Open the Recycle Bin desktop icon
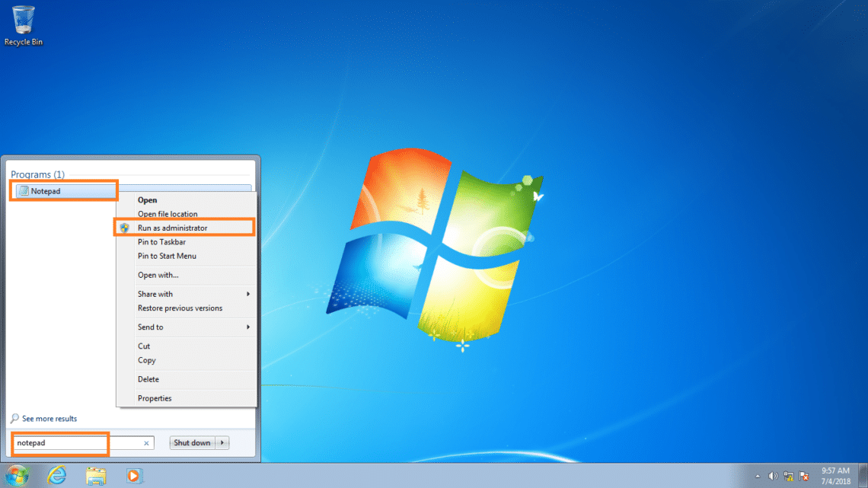 pos(23,24)
